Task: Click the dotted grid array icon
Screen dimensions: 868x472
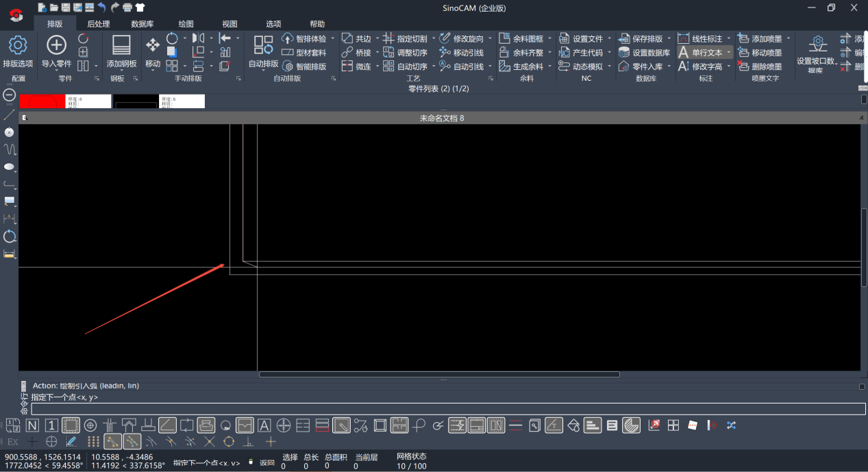Action: [x=94, y=442]
